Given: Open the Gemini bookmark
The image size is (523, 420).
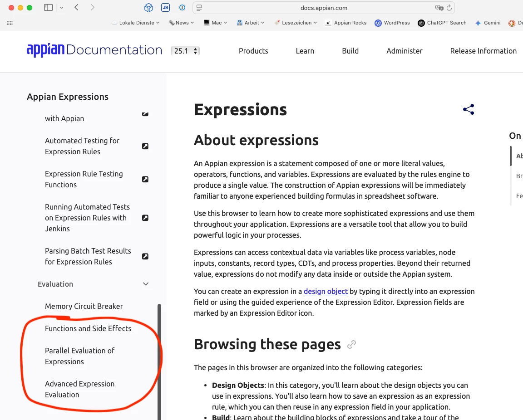Looking at the screenshot, I should click(x=488, y=23).
